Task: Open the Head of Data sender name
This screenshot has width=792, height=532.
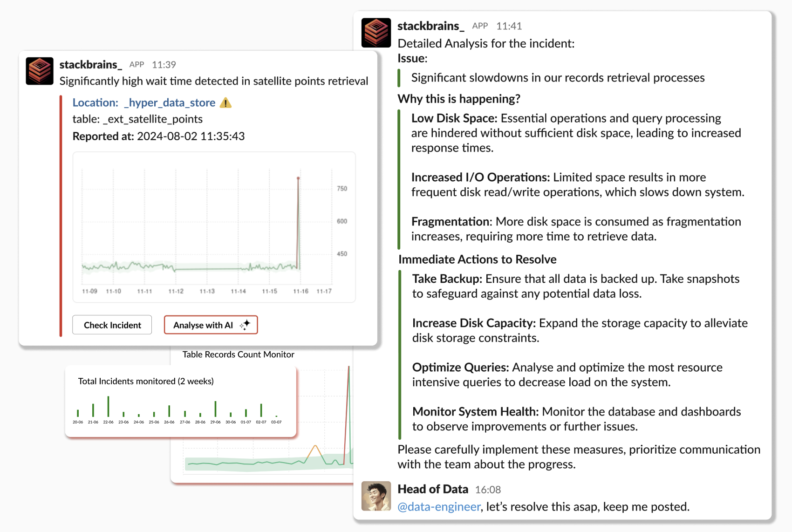Action: [432, 489]
